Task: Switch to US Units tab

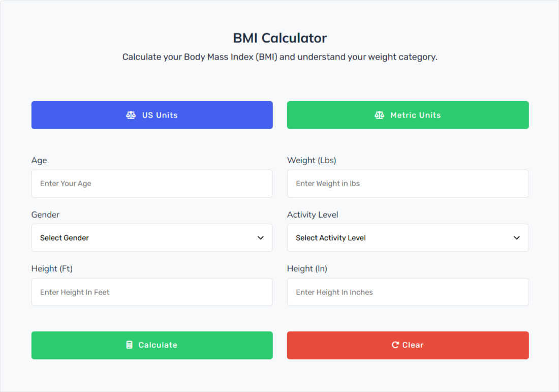Action: click(152, 115)
